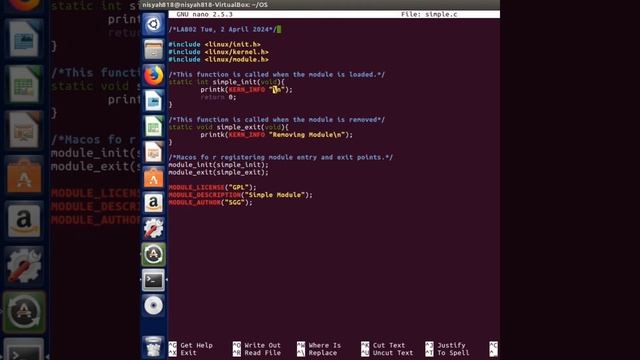Open the Files manager in the launcher
Screen dimensions: 640x360
point(153,50)
